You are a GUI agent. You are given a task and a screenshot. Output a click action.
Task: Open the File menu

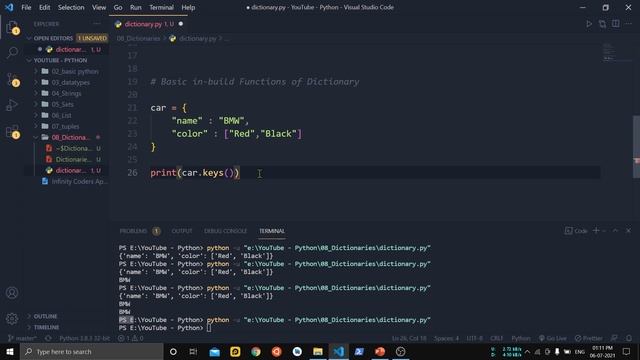[26, 7]
